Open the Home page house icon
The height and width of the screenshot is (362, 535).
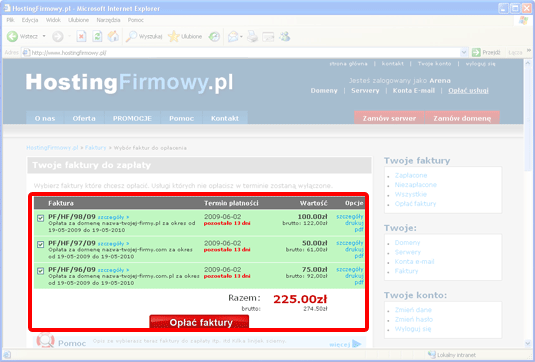coord(113,36)
